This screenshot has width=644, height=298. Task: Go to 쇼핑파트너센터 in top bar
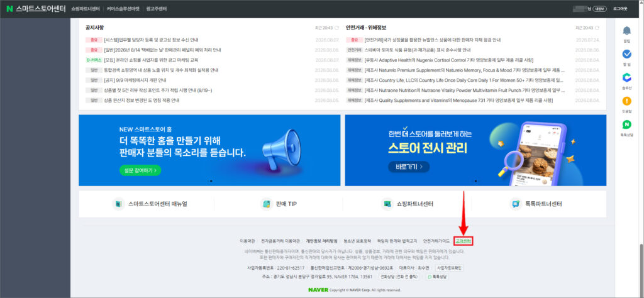point(86,9)
